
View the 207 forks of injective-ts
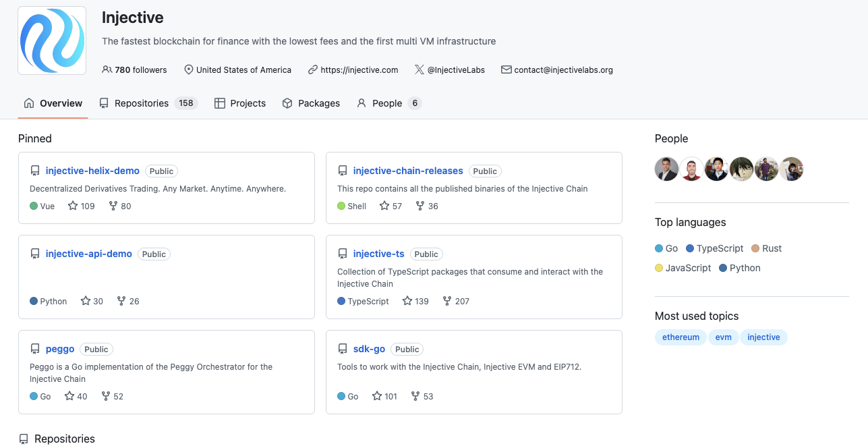(456, 301)
